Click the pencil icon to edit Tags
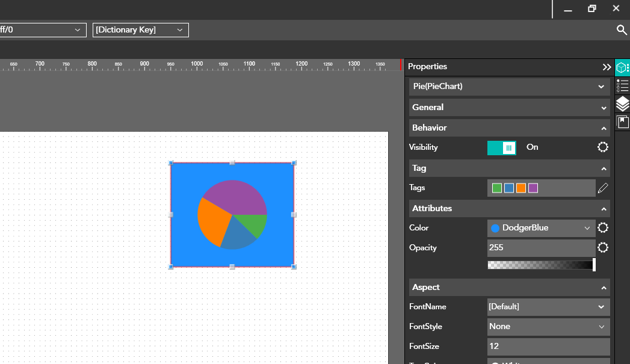This screenshot has height=364, width=630. coord(603,188)
